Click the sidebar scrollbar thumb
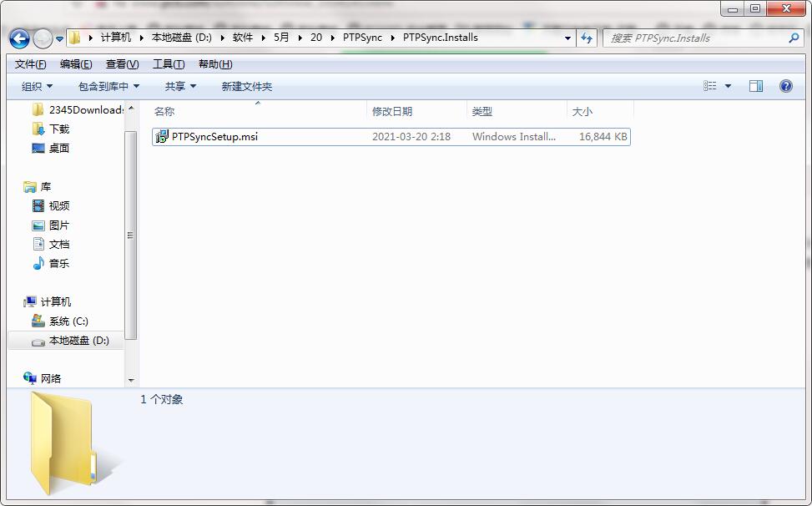 [x=131, y=235]
